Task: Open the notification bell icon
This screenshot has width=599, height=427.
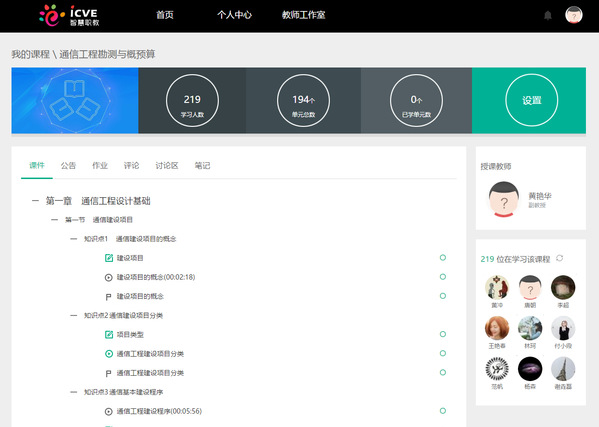Action: pyautogui.click(x=548, y=15)
